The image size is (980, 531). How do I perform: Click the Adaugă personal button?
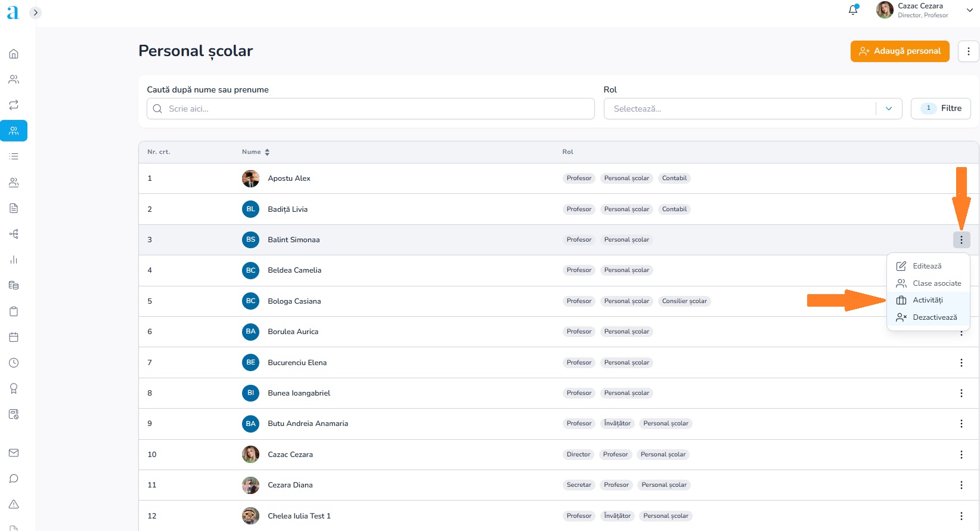pos(900,51)
